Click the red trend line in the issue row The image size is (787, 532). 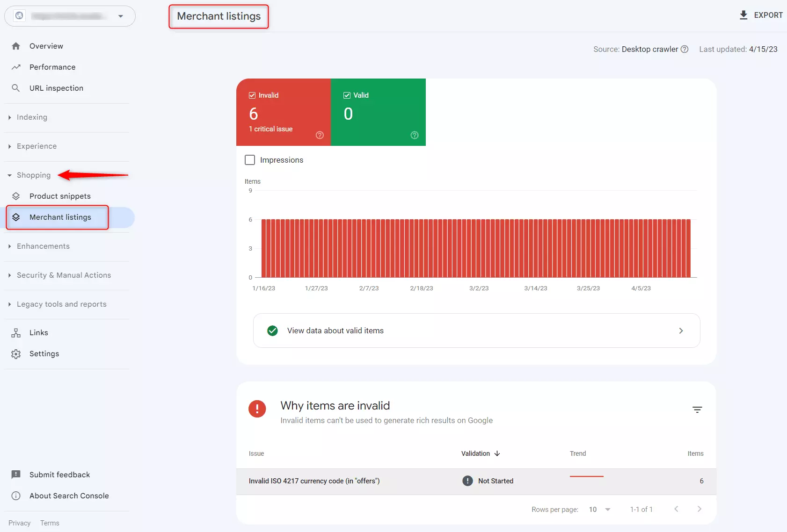tap(587, 476)
